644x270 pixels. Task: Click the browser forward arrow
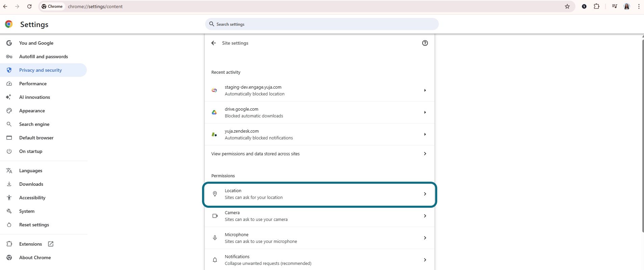(x=17, y=6)
